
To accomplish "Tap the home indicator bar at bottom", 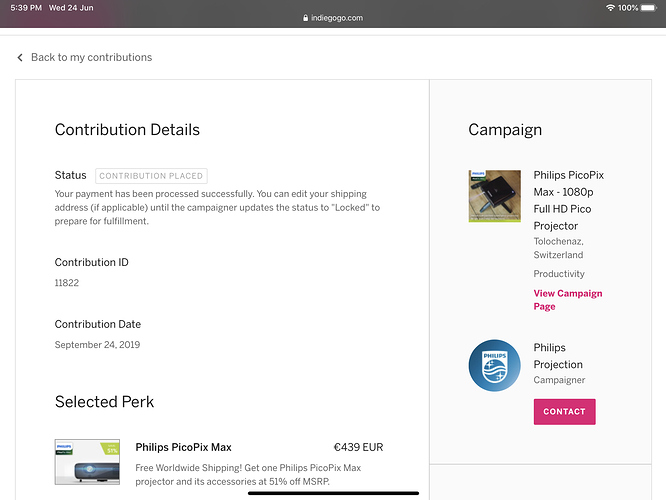I will pyautogui.click(x=333, y=492).
